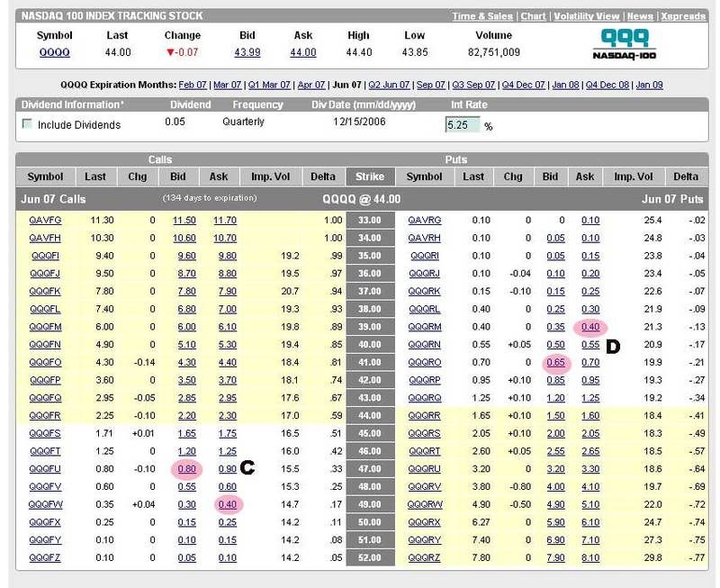Select the 44.00 strike cell
720x588 pixels.
tap(370, 416)
